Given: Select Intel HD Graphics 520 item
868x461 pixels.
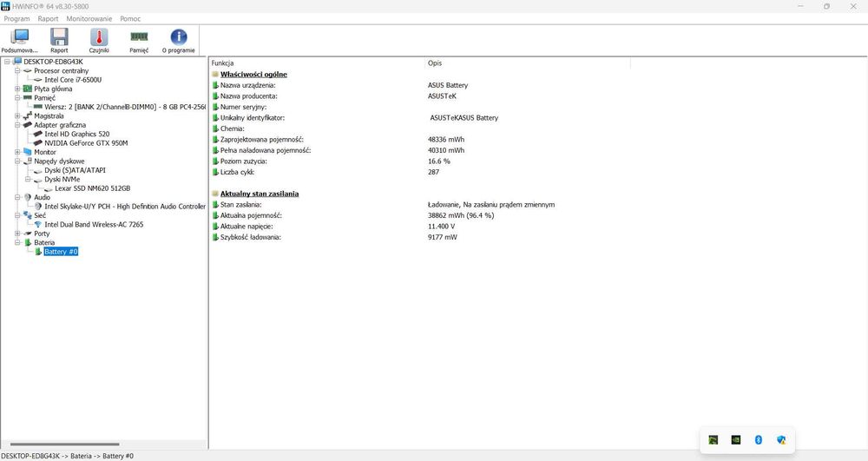Looking at the screenshot, I should point(77,134).
